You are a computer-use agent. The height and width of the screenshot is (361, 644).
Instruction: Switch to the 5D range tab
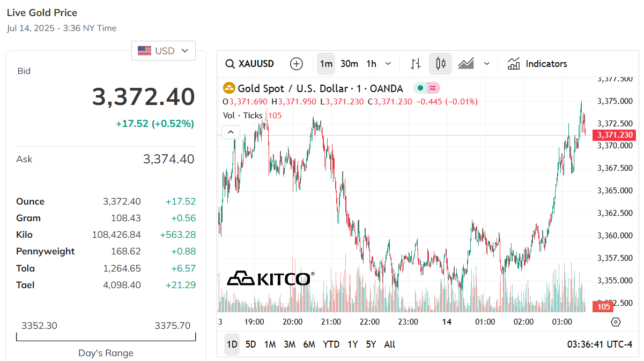click(x=250, y=344)
